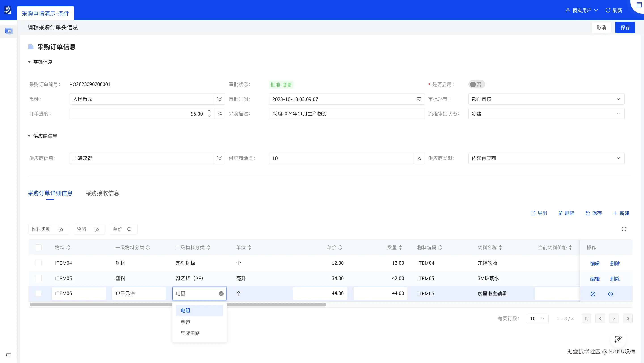Cancel the ITEM06 row edit with the circle-slash icon
The height and width of the screenshot is (363, 644).
pyautogui.click(x=610, y=294)
